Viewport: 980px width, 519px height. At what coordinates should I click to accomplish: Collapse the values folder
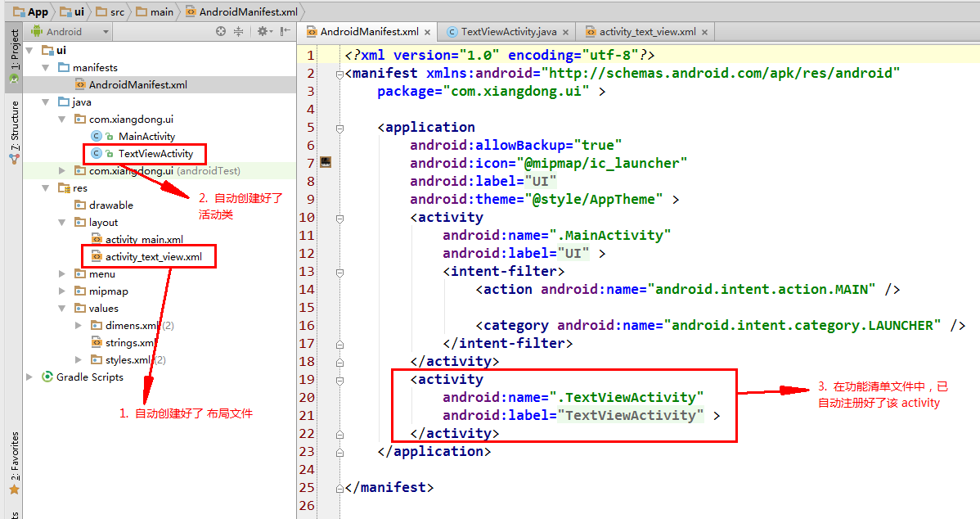coord(61,309)
